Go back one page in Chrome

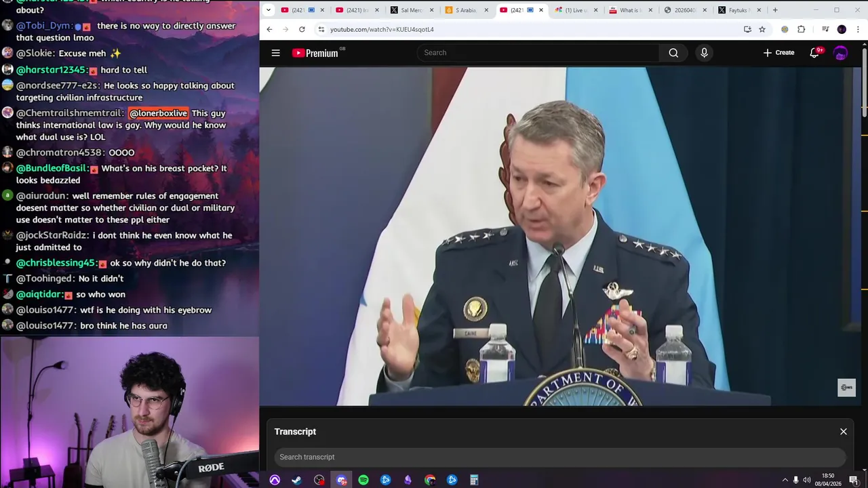tap(269, 29)
